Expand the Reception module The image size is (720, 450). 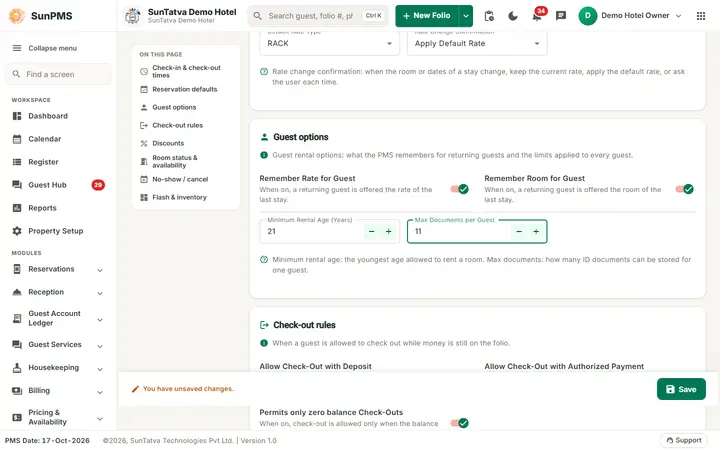click(100, 293)
